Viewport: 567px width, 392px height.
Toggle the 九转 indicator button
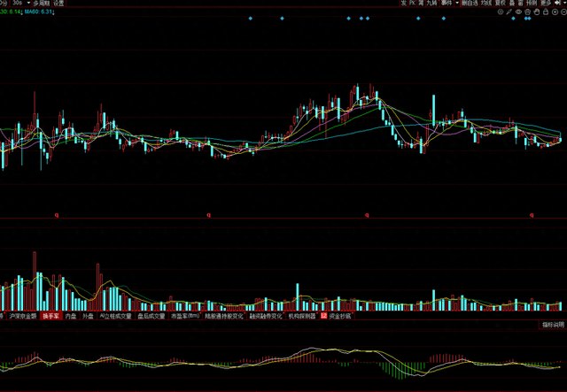coord(431,3)
